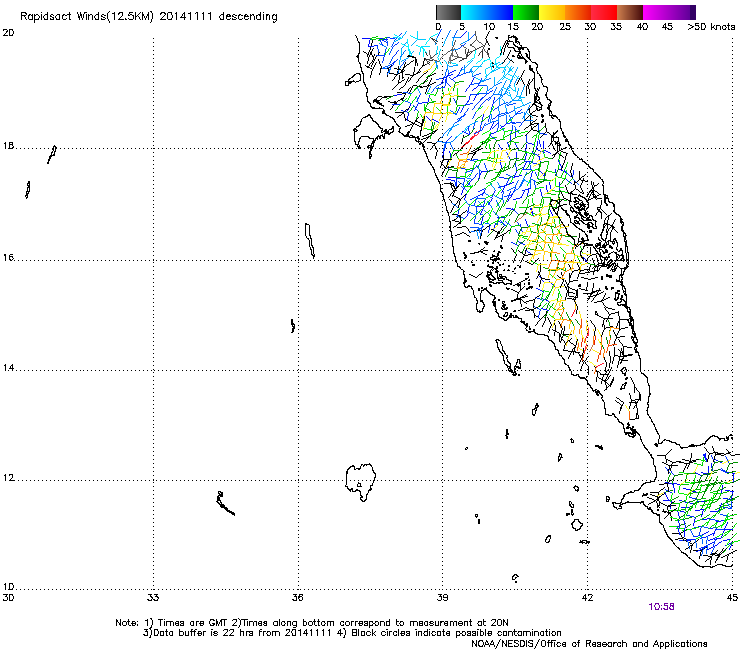Viewport: 740px width, 650px height.
Task: Click the 'Data buffer is 22 hrs' note line
Action: pos(352,633)
